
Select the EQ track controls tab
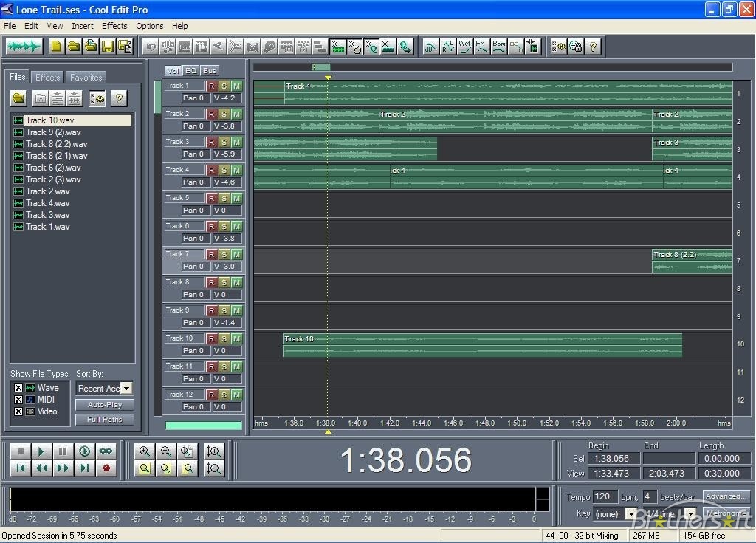coord(191,70)
